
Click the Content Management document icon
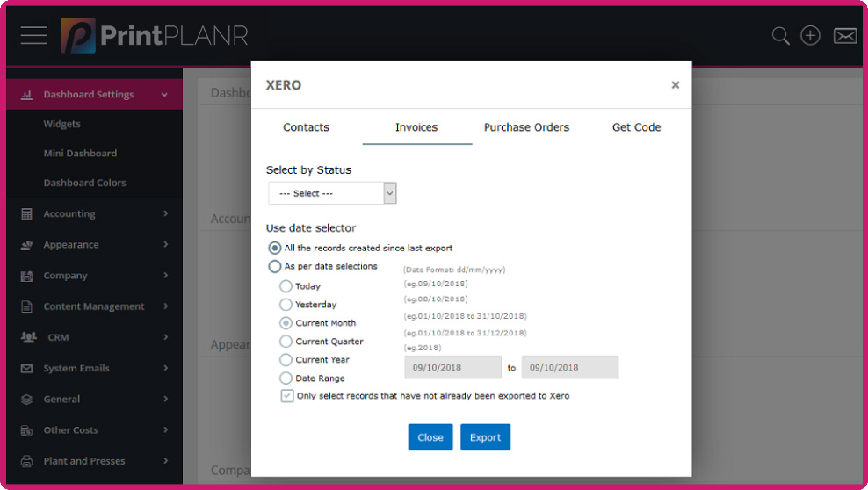point(26,306)
